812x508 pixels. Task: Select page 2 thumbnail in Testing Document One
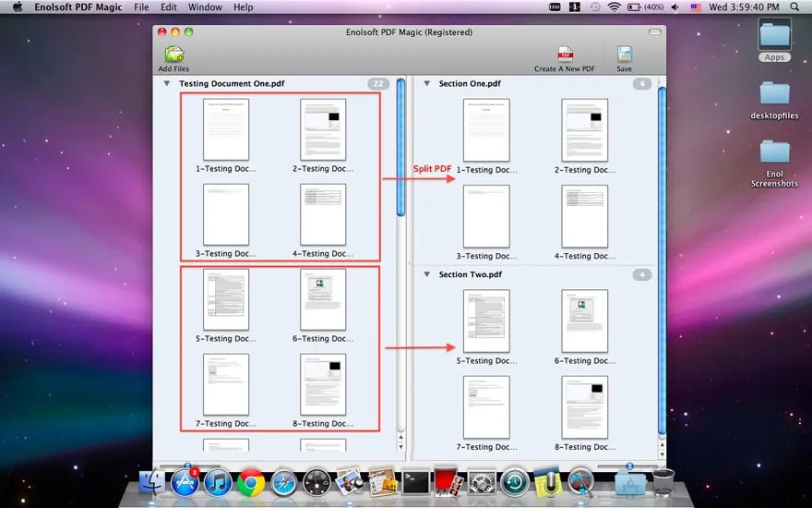click(x=323, y=129)
